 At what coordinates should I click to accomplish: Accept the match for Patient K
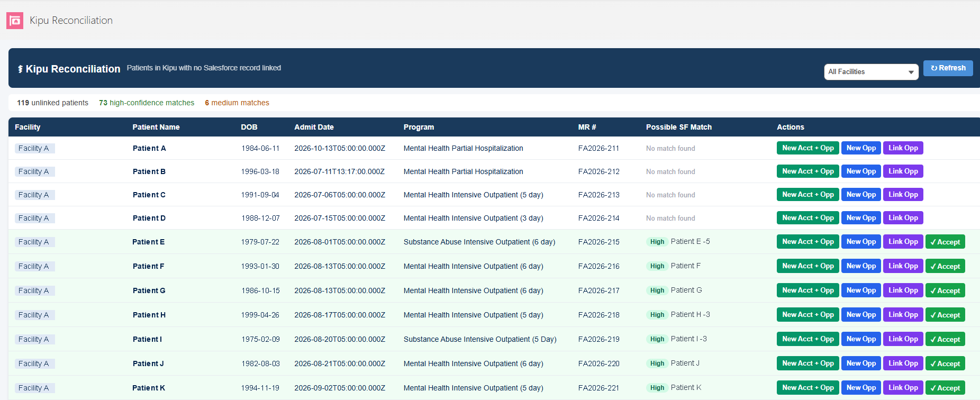point(945,388)
